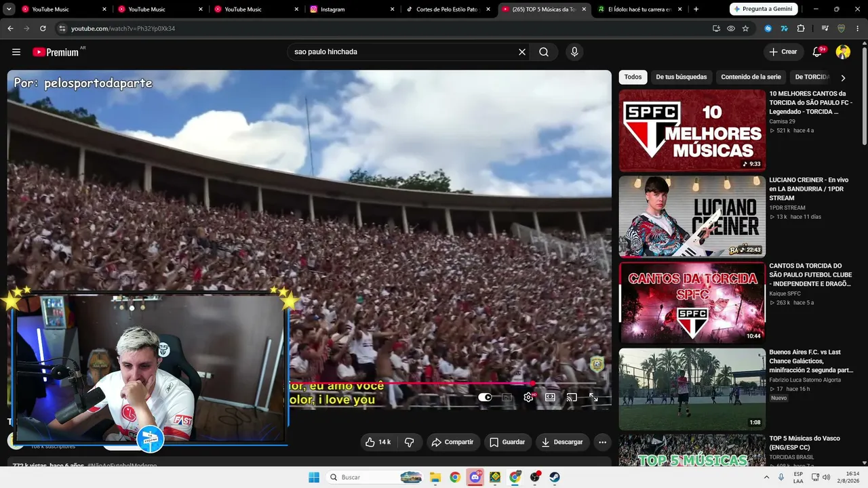Open Cantos da Torcida SPFC thumbnail
Viewport: 868px width, 488px height.
(692, 303)
